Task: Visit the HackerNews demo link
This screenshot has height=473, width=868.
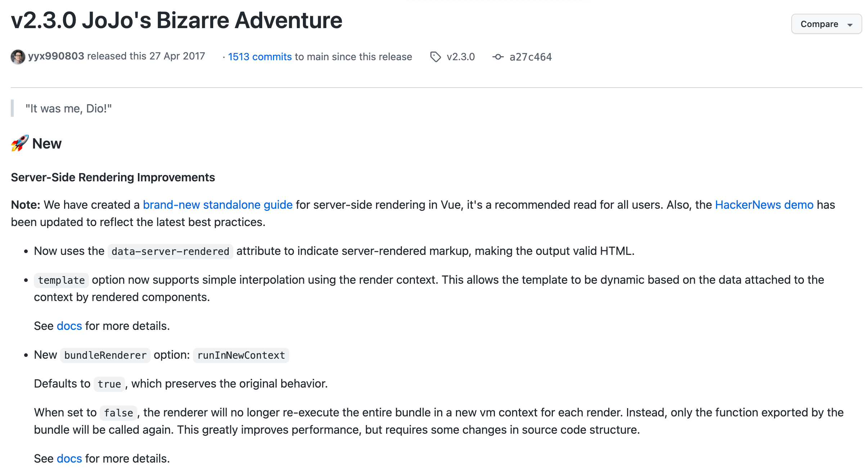Action: coord(764,205)
